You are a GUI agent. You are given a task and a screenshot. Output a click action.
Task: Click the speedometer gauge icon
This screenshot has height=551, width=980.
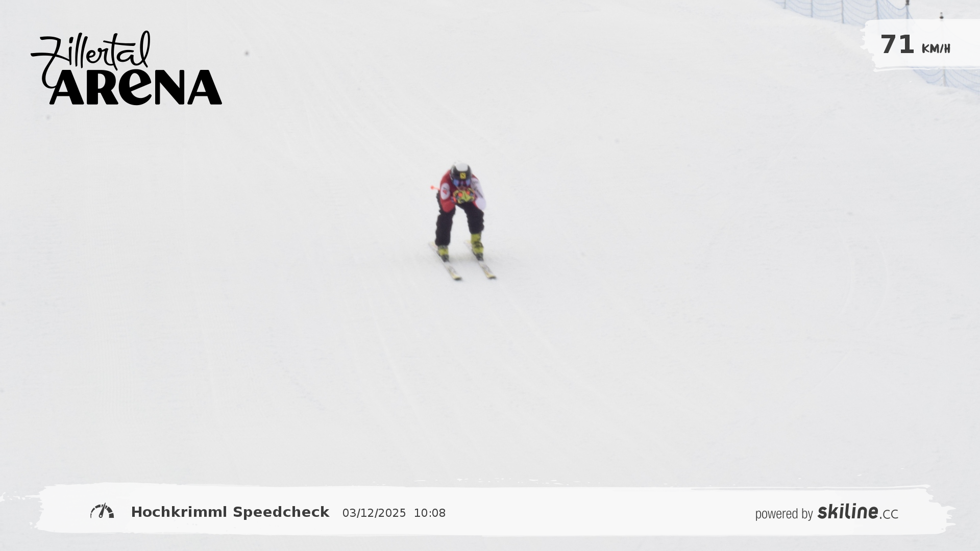pyautogui.click(x=102, y=511)
